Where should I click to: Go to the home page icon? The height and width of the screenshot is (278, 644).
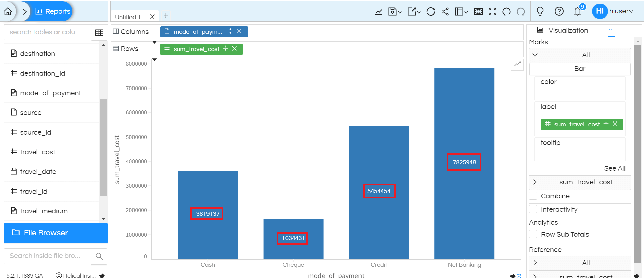pyautogui.click(x=8, y=12)
